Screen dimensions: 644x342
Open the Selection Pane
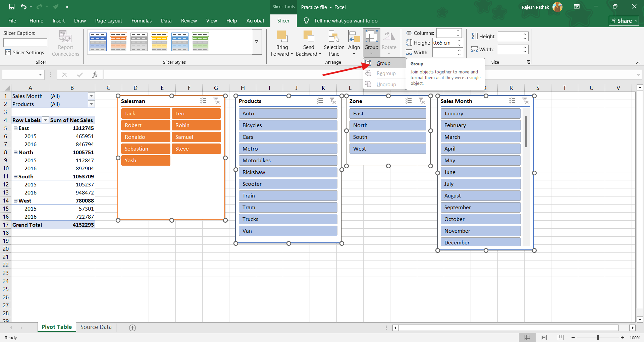(334, 36)
